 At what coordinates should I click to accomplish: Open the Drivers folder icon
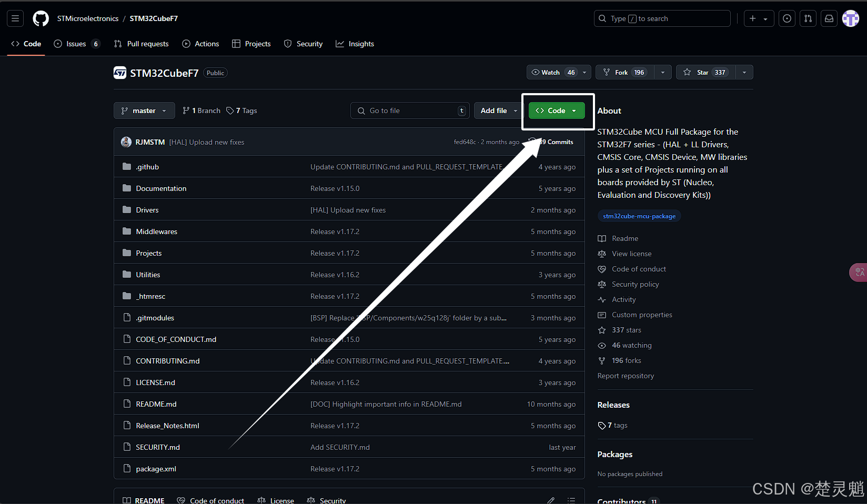point(127,210)
